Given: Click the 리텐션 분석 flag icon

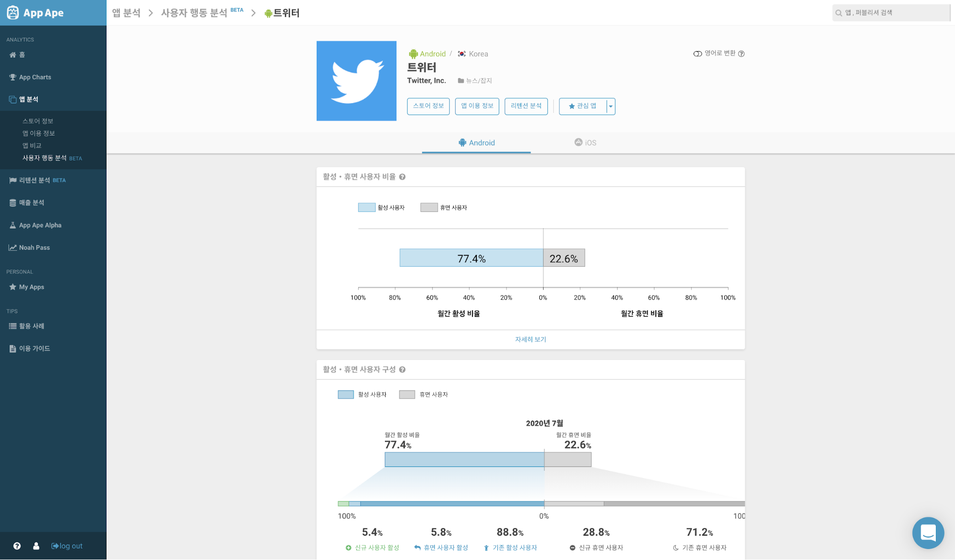Looking at the screenshot, I should (13, 180).
